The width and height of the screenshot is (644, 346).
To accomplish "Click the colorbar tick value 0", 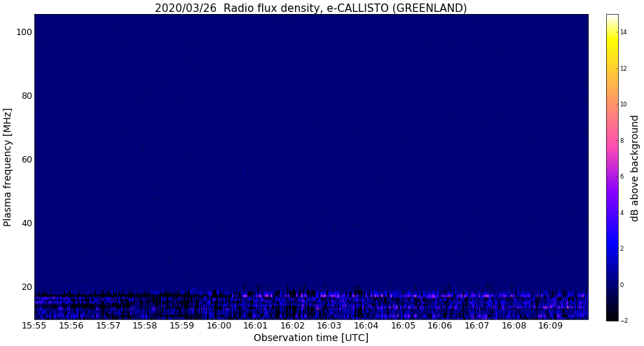I will click(x=622, y=285).
